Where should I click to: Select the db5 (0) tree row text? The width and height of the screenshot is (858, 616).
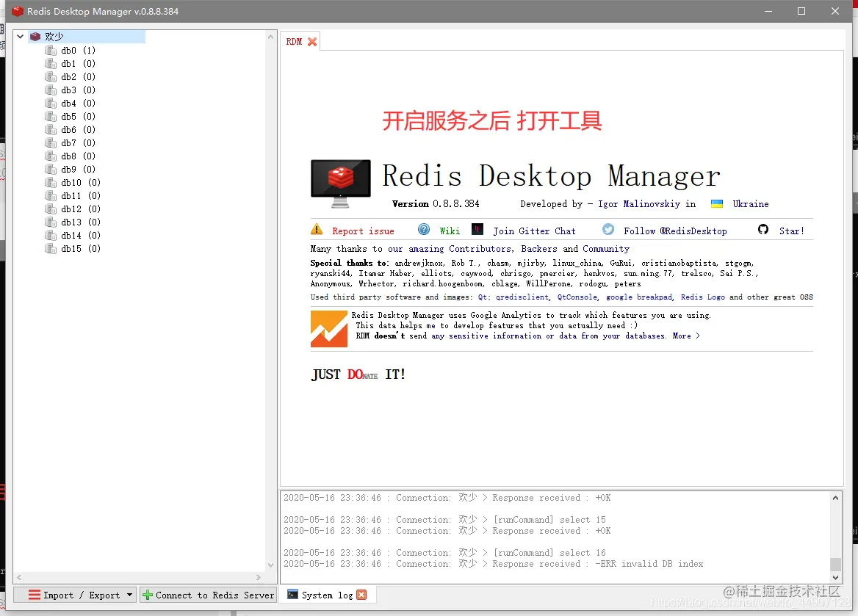pos(79,117)
